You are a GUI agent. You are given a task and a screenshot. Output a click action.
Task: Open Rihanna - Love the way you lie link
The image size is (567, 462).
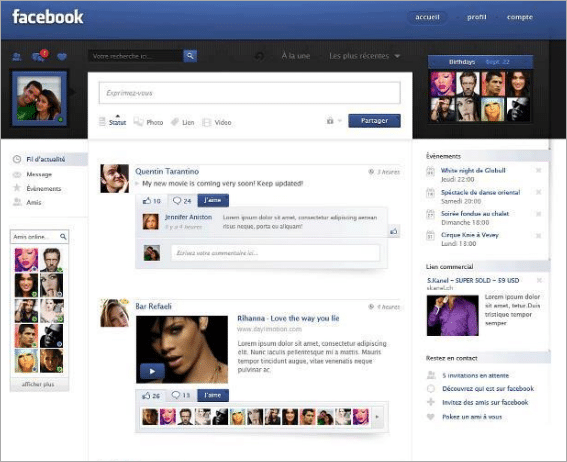point(288,318)
